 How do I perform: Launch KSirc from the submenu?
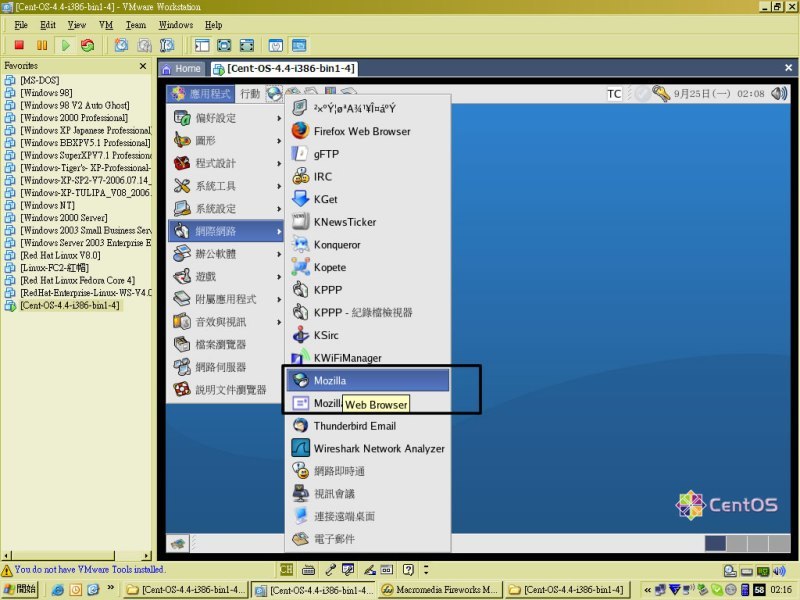(367, 335)
